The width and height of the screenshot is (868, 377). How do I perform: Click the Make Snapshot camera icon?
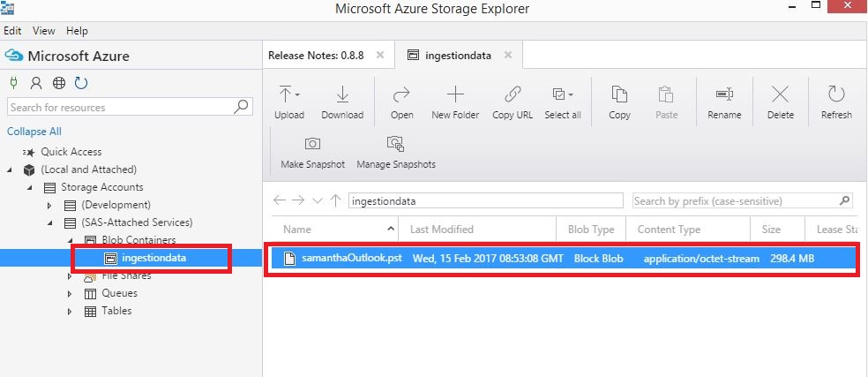tap(312, 144)
